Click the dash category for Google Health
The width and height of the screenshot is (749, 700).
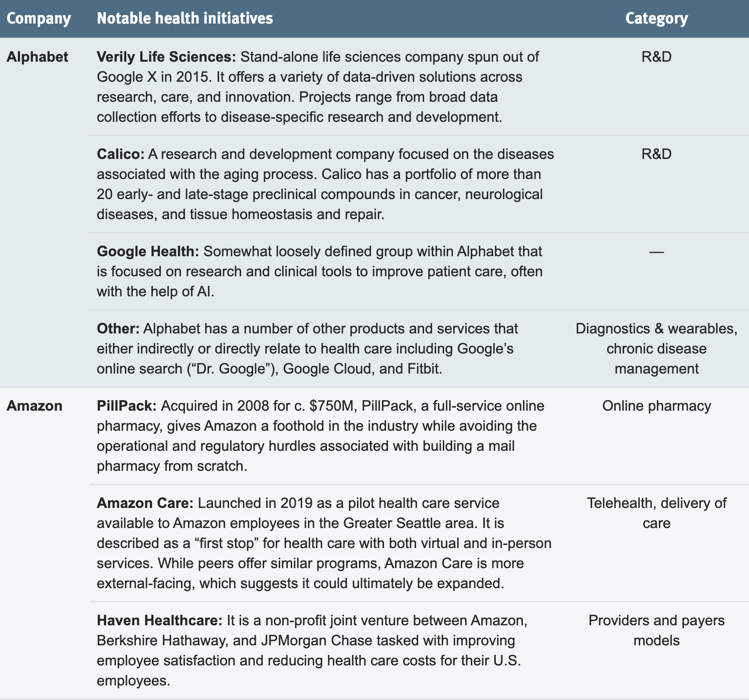click(656, 251)
